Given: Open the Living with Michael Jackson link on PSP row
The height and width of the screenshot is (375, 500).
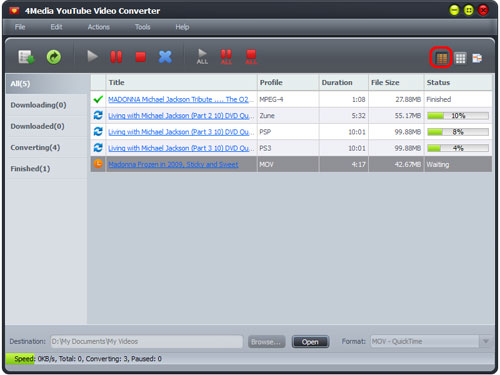Looking at the screenshot, I should [x=181, y=132].
